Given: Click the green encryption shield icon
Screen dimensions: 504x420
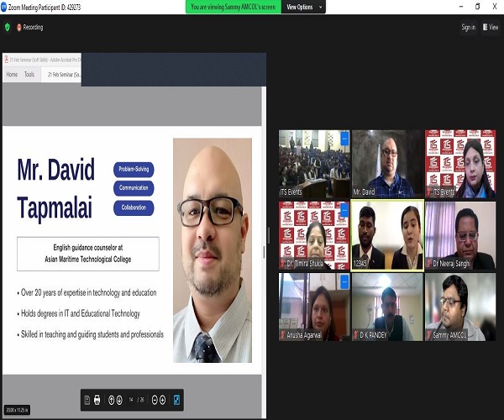Looking at the screenshot, I should pos(8,28).
